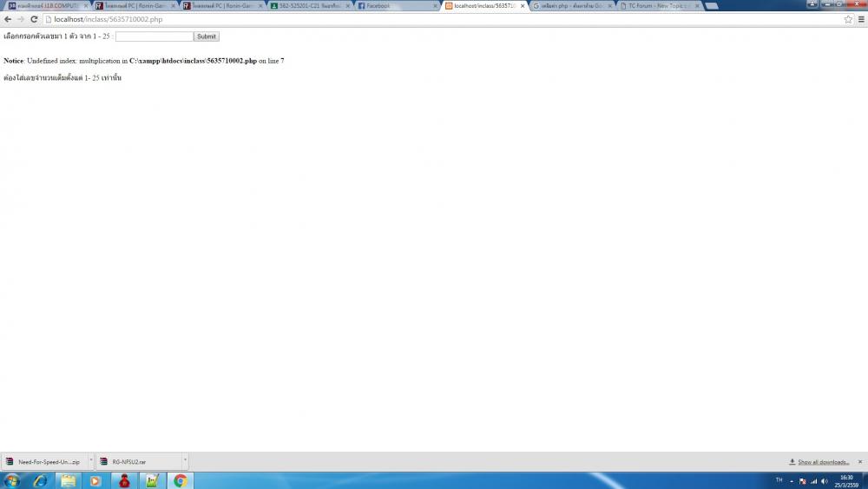Image resolution: width=868 pixels, height=489 pixels.
Task: Show hidden system tray icons
Action: pyautogui.click(x=792, y=481)
